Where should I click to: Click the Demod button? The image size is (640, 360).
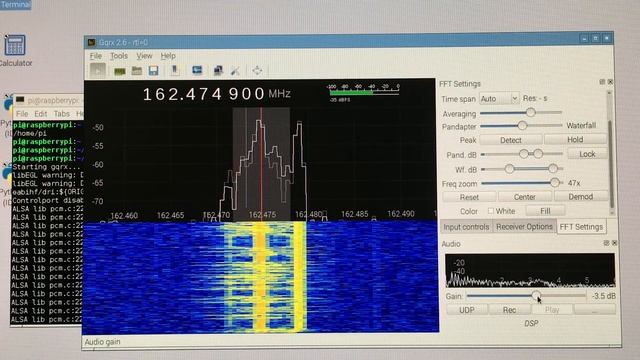point(580,197)
